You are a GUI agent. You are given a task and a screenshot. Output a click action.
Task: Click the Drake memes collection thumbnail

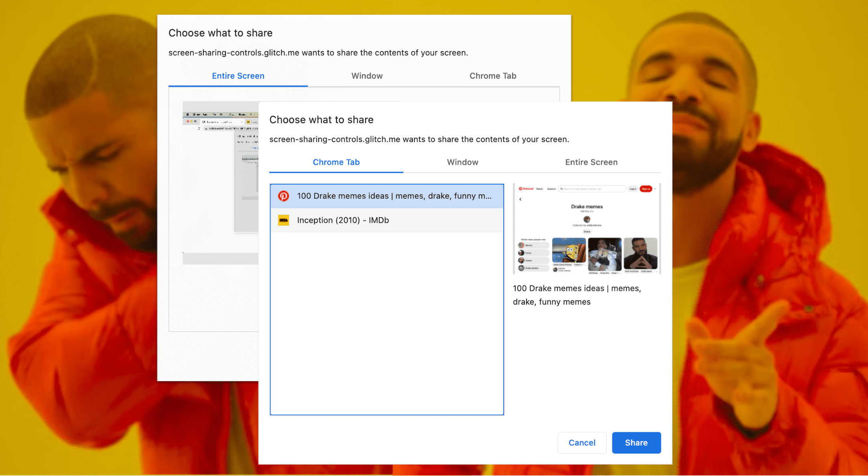tap(586, 229)
